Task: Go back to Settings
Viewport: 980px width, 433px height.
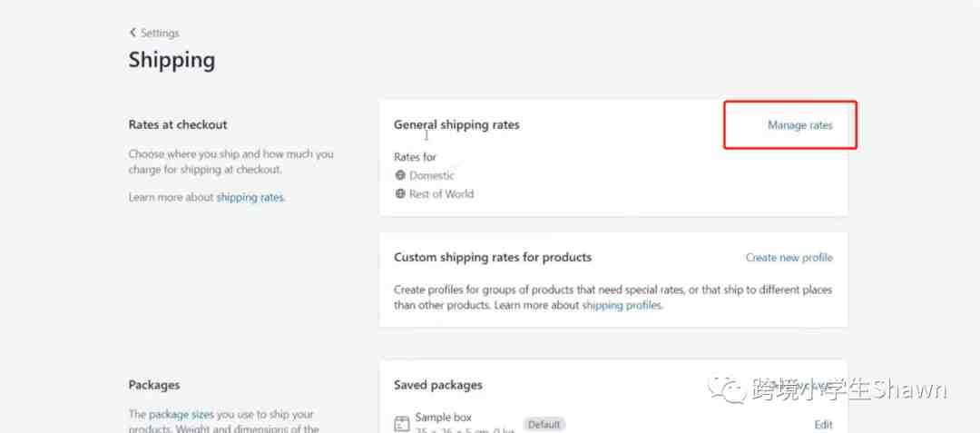Action: pyautogui.click(x=160, y=33)
